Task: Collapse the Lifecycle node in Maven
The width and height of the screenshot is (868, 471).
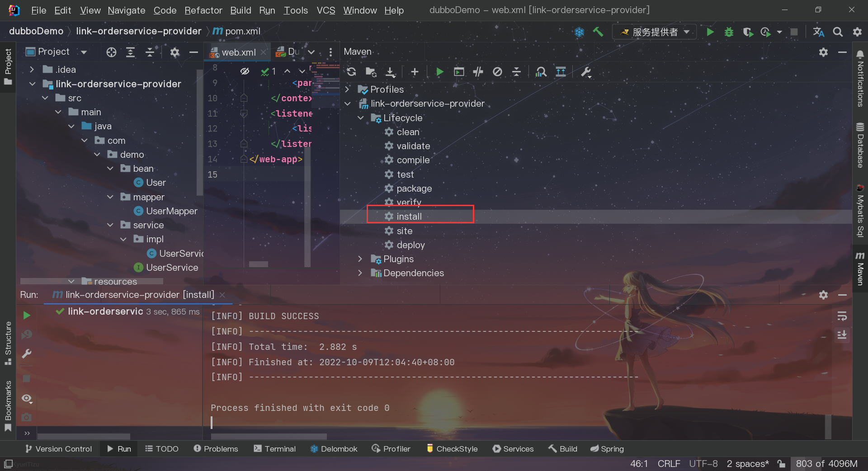Action: (360, 118)
